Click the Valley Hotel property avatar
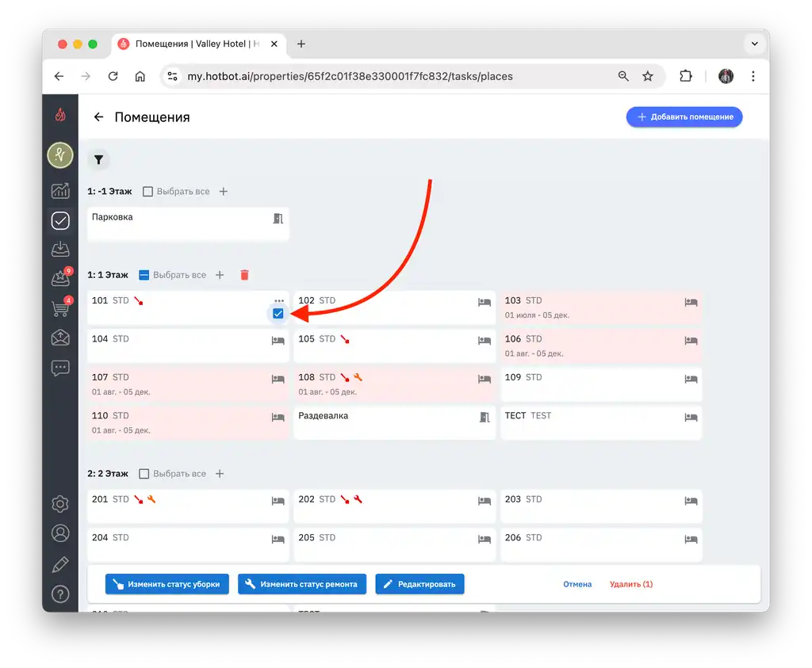 [x=60, y=155]
